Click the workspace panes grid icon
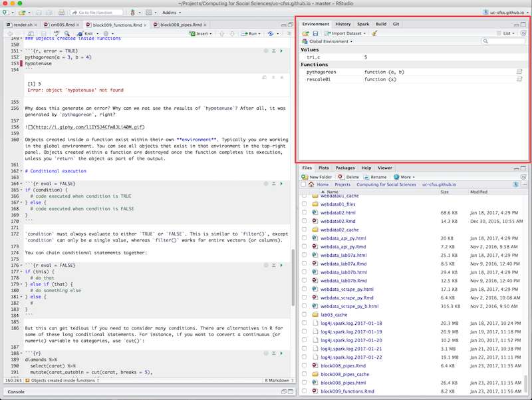The height and width of the screenshot is (400, 532). pyautogui.click(x=148, y=13)
